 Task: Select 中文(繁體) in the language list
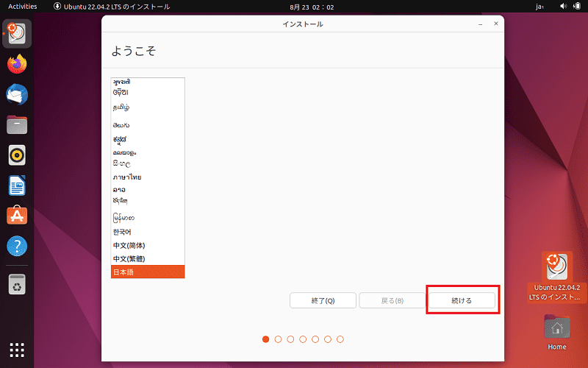click(148, 259)
